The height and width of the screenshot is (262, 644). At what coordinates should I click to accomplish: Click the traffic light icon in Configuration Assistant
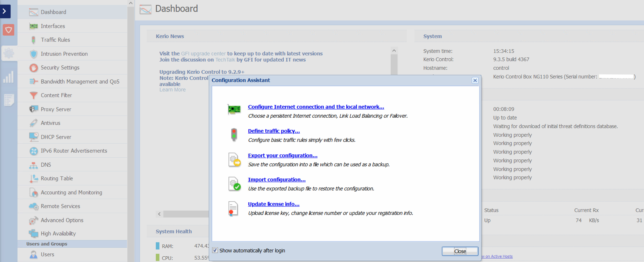pos(234,135)
